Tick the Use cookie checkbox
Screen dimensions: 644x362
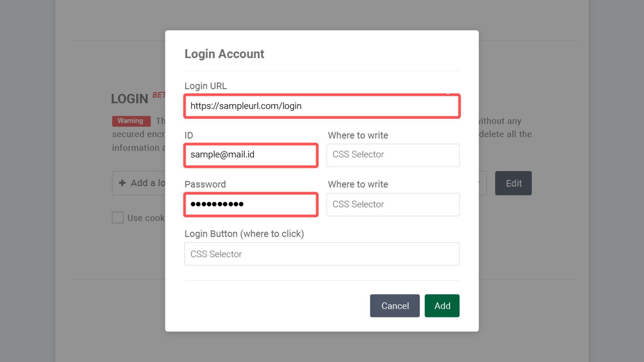(118, 218)
